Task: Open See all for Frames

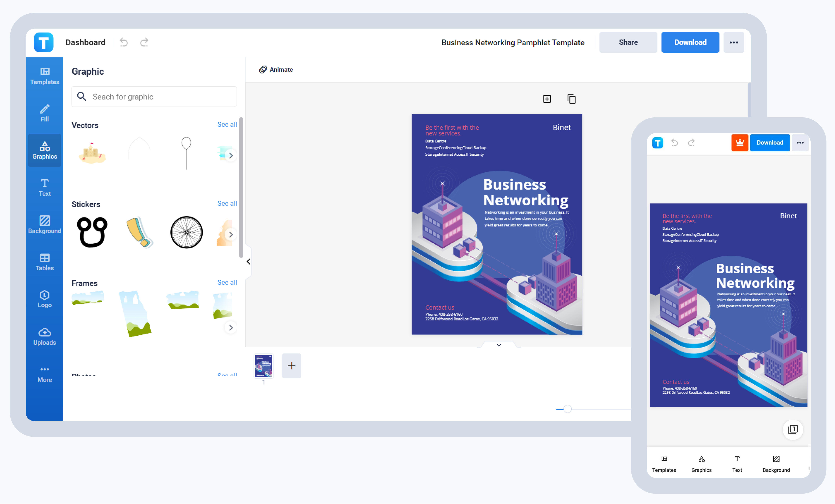Action: (227, 282)
